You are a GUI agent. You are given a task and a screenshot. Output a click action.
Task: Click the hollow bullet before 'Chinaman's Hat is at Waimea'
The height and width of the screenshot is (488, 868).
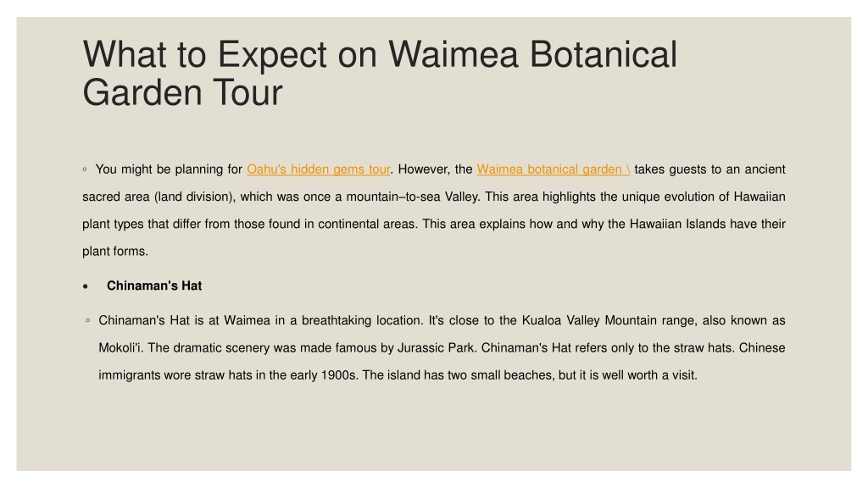pyautogui.click(x=88, y=320)
